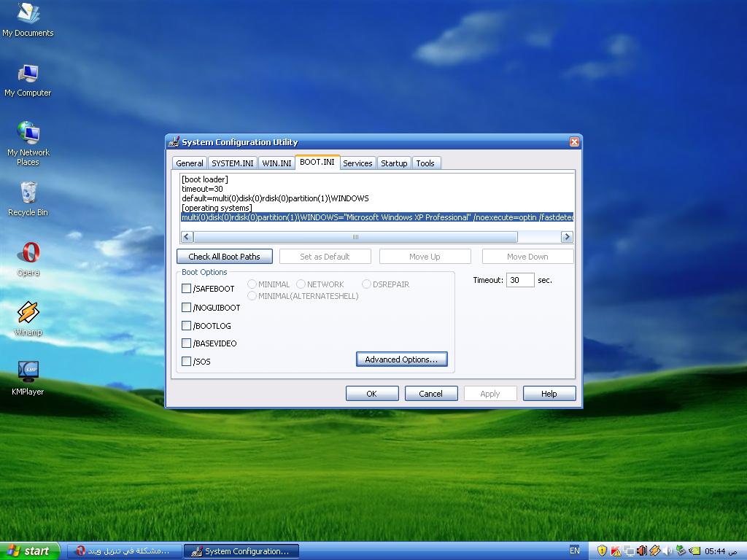747x560 pixels.
Task: Switch to the SYSTEM.INI tab
Action: pyautogui.click(x=233, y=163)
